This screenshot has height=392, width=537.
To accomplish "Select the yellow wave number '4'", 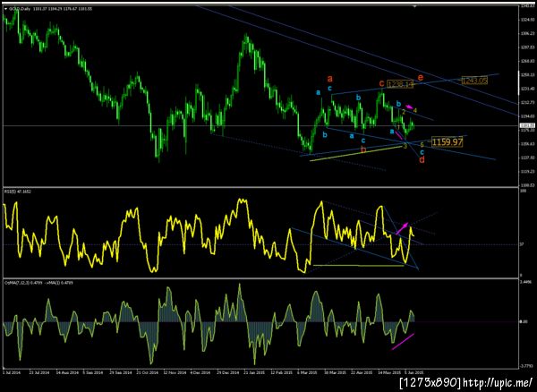I will pos(414,110).
